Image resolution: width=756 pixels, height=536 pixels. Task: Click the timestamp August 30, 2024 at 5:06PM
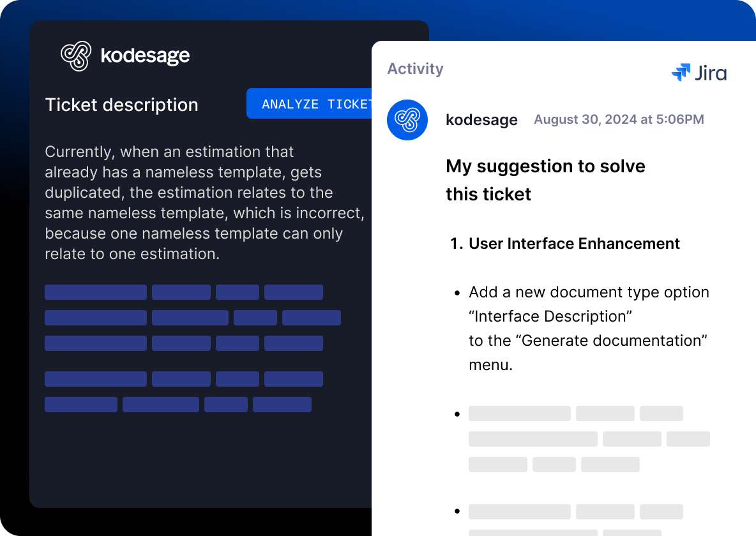619,119
